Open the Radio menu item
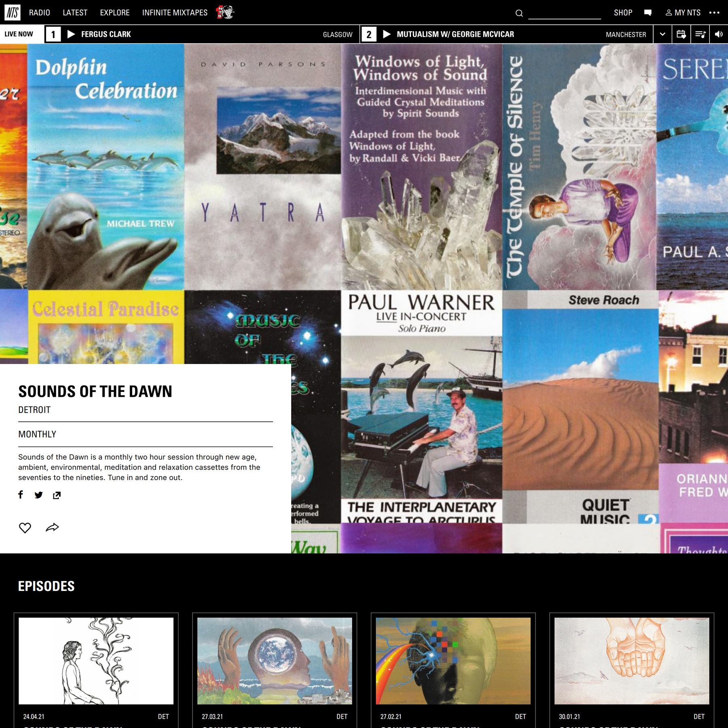 pyautogui.click(x=40, y=13)
